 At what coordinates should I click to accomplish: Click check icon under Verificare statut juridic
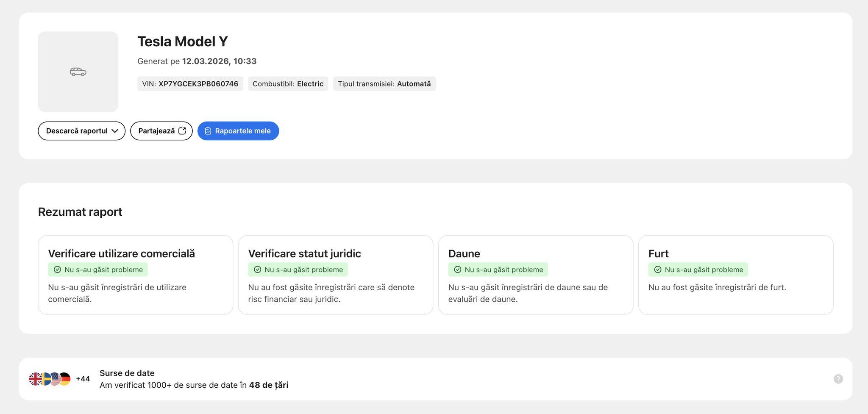257,270
